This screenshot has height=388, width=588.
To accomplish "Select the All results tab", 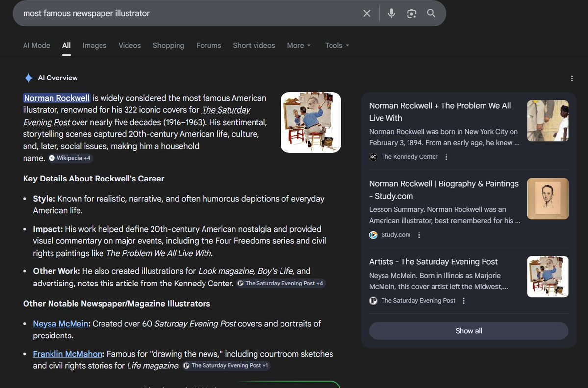I will click(x=66, y=46).
